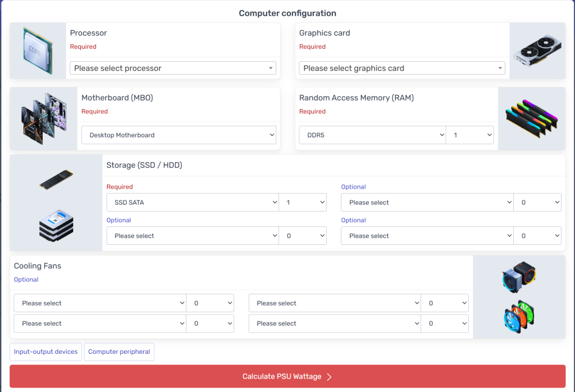Screen dimensions: 575x392
Task: Click the processor chip image
Action: tap(38, 51)
